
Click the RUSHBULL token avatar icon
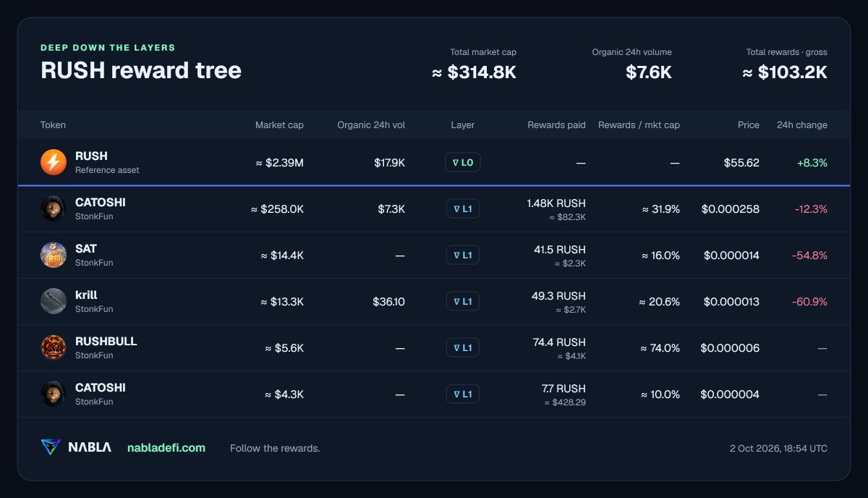point(54,347)
